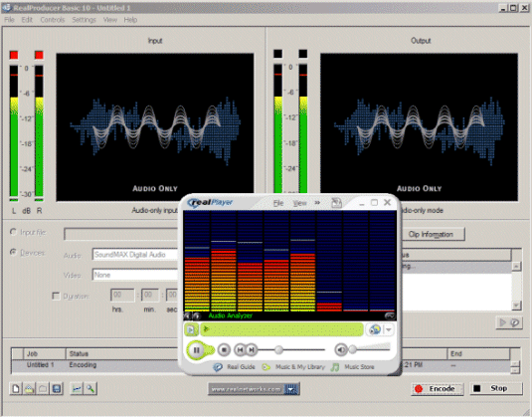Open the Video device combo box showing None
Viewport: 532px width, 417px height.
pyautogui.click(x=134, y=275)
